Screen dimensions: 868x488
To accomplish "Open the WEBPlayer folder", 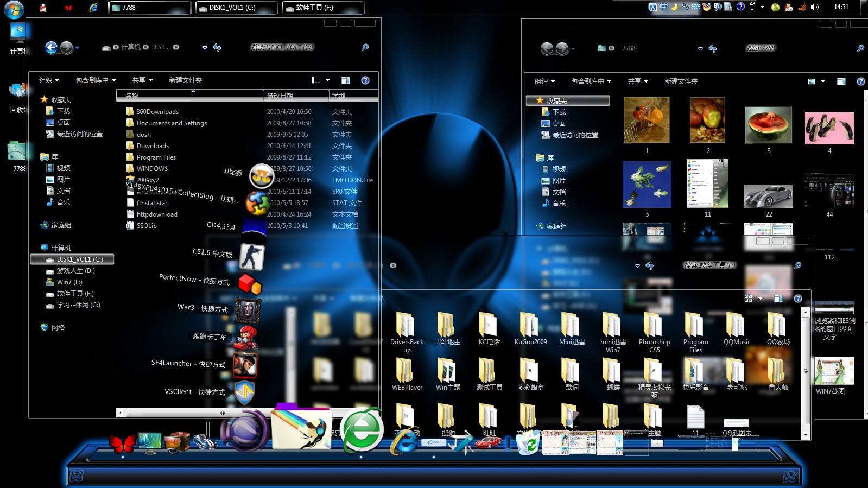I will tap(407, 375).
